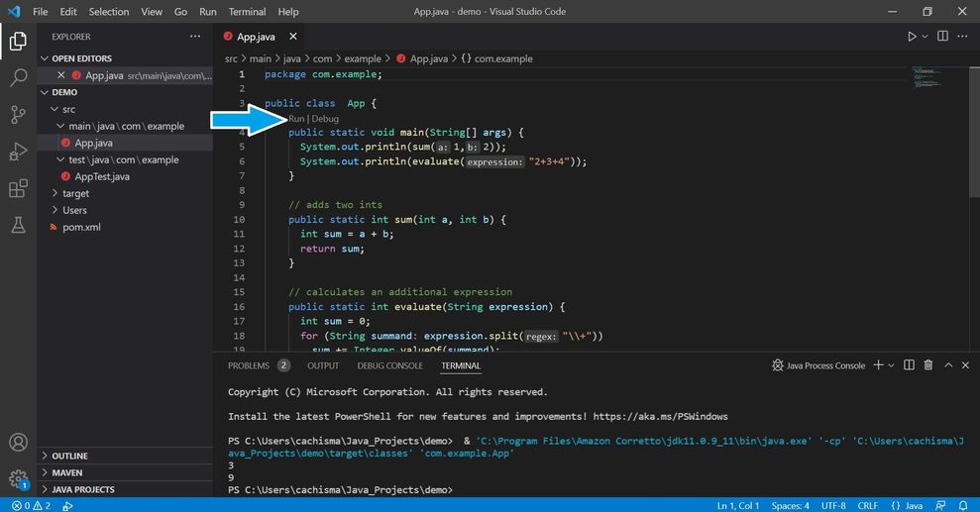This screenshot has height=512, width=980.
Task: Open the View menu
Action: (152, 11)
